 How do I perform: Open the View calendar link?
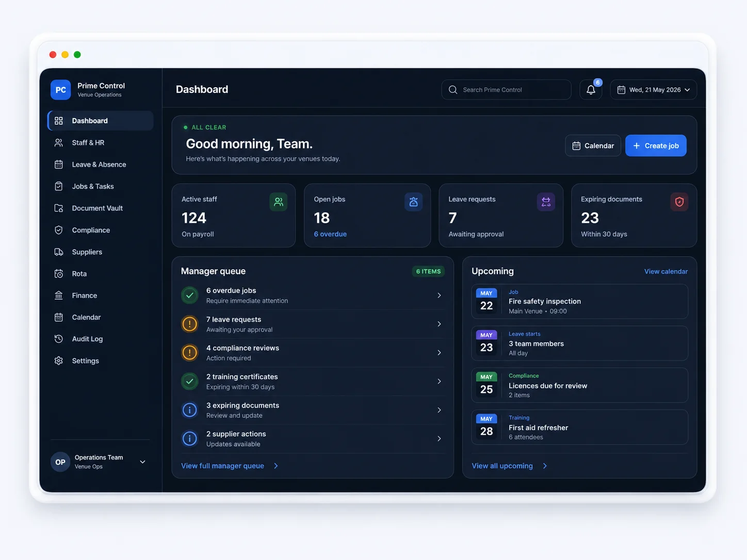(666, 272)
